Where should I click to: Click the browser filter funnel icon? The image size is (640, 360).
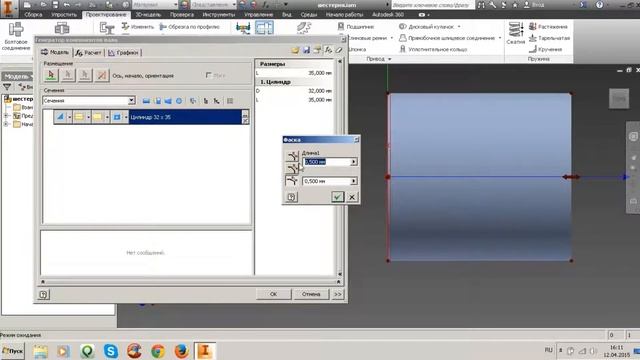click(7, 87)
